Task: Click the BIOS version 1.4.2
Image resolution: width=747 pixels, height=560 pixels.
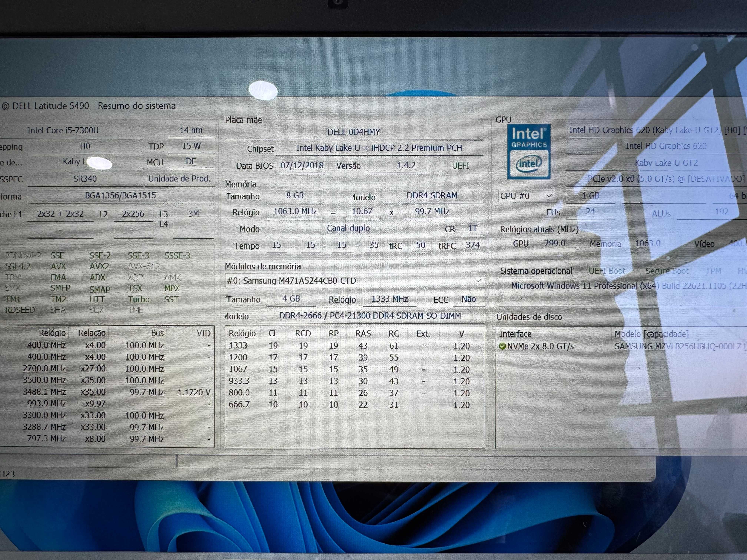Action: [406, 165]
